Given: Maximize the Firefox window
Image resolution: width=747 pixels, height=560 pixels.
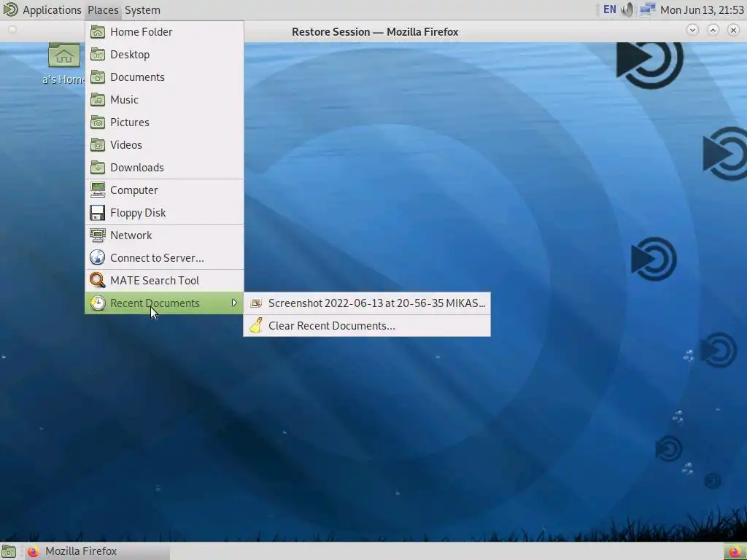Looking at the screenshot, I should point(713,30).
